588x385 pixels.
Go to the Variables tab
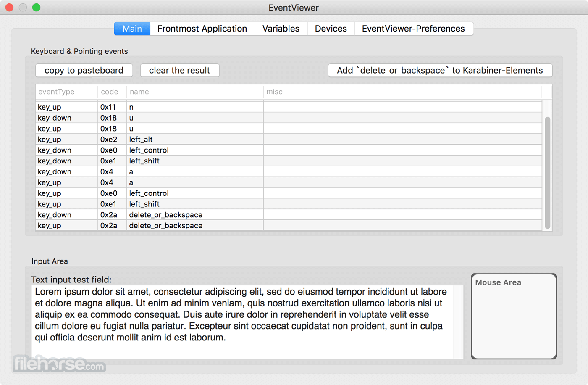[x=281, y=29]
